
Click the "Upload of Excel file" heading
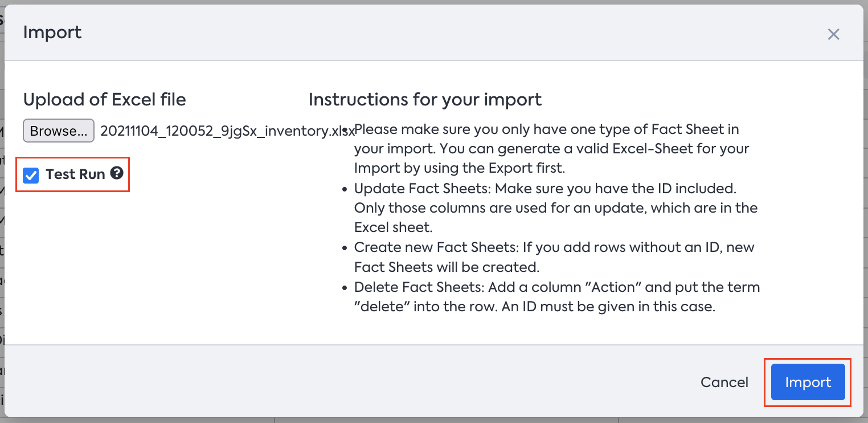(x=105, y=100)
